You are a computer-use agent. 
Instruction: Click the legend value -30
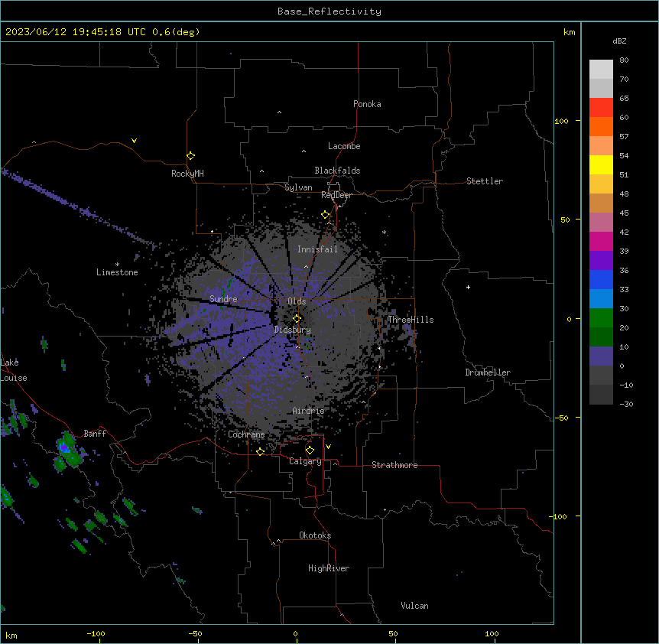(x=627, y=404)
